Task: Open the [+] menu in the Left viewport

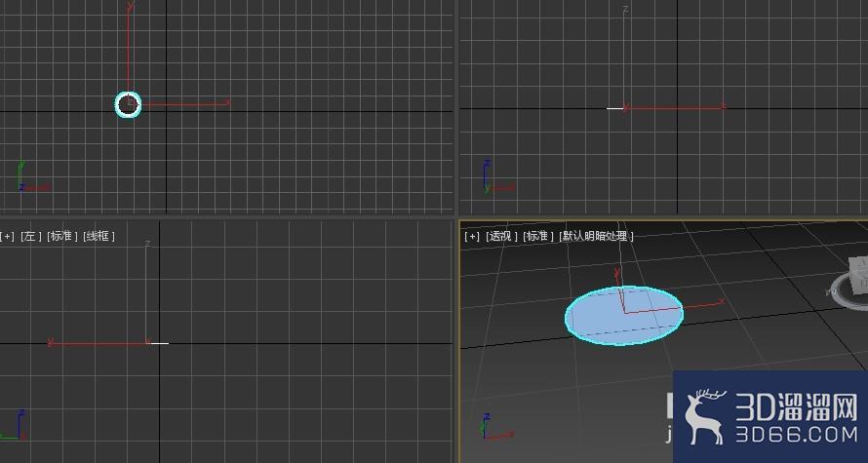Action: click(7, 236)
